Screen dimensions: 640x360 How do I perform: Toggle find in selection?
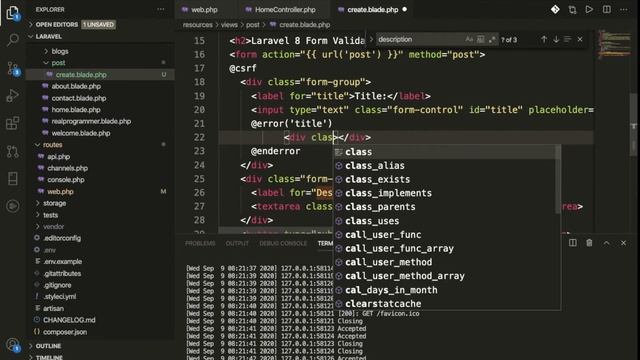[567, 39]
